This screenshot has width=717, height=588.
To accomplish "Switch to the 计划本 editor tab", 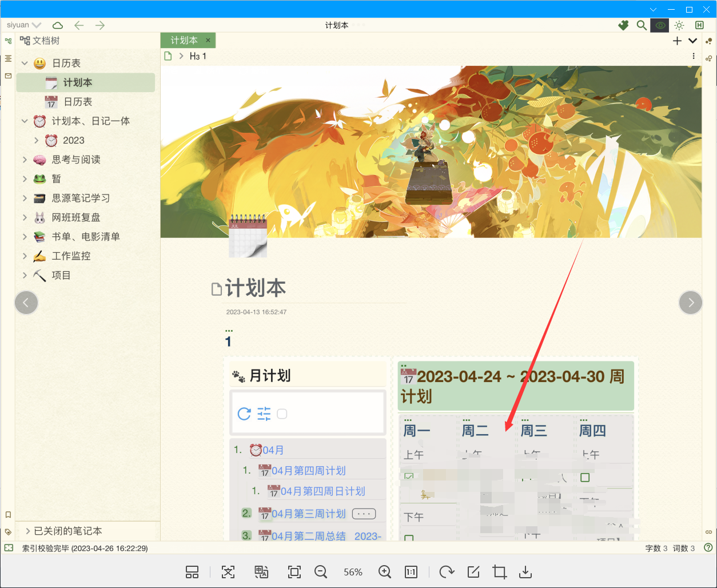I will tap(184, 40).
